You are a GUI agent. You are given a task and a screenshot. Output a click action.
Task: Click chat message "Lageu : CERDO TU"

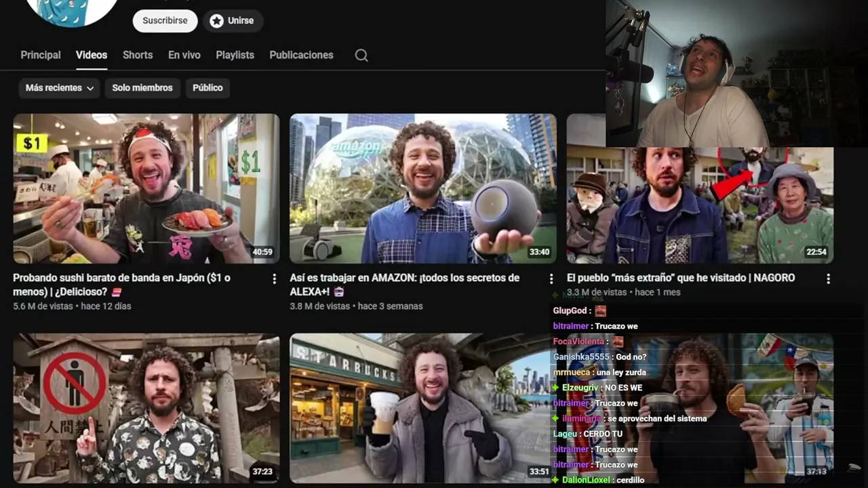[x=587, y=434]
